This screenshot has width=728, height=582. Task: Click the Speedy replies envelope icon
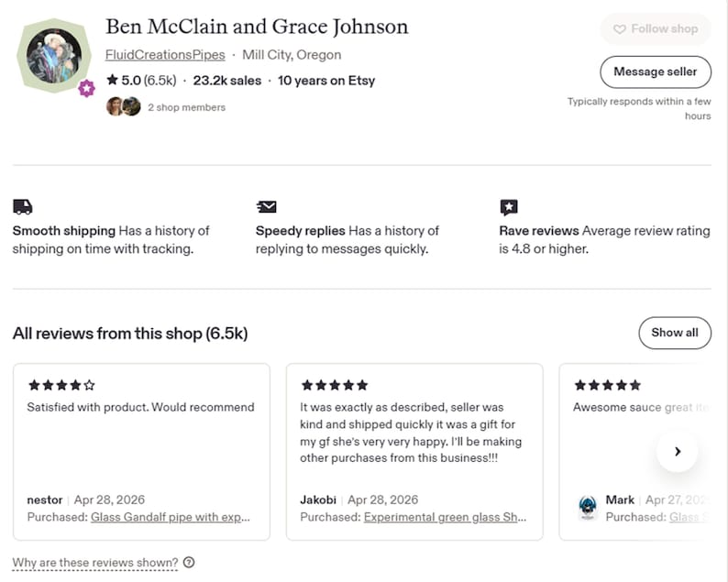click(x=267, y=206)
